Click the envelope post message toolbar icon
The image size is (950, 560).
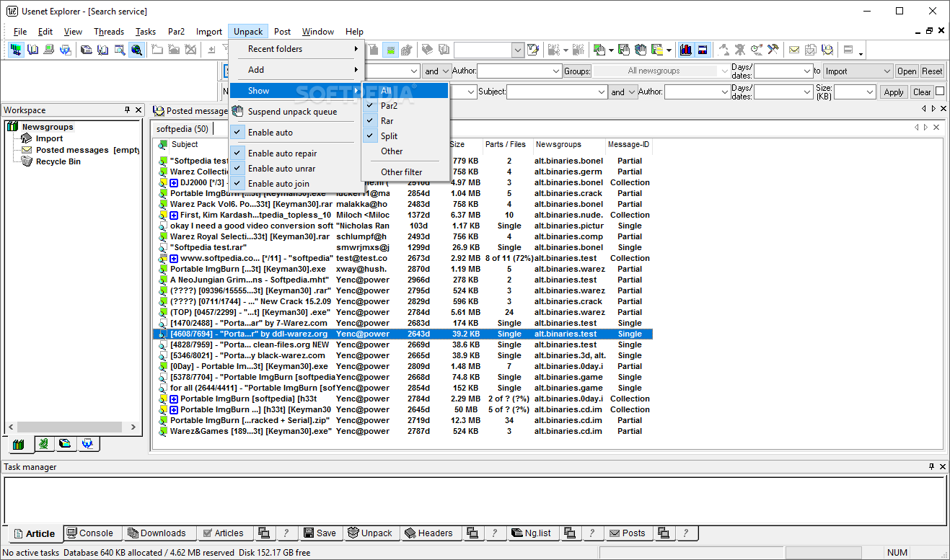(794, 50)
